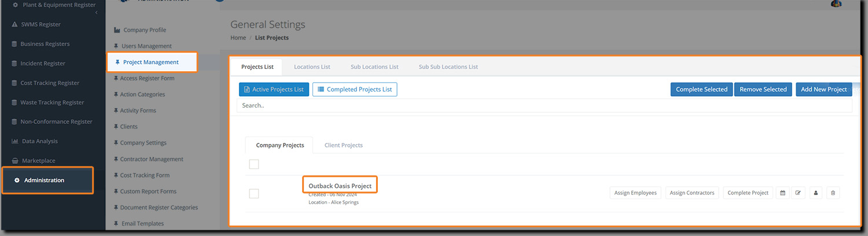Open Clients settings
Viewport: 868px width, 236px height.
tap(126, 127)
